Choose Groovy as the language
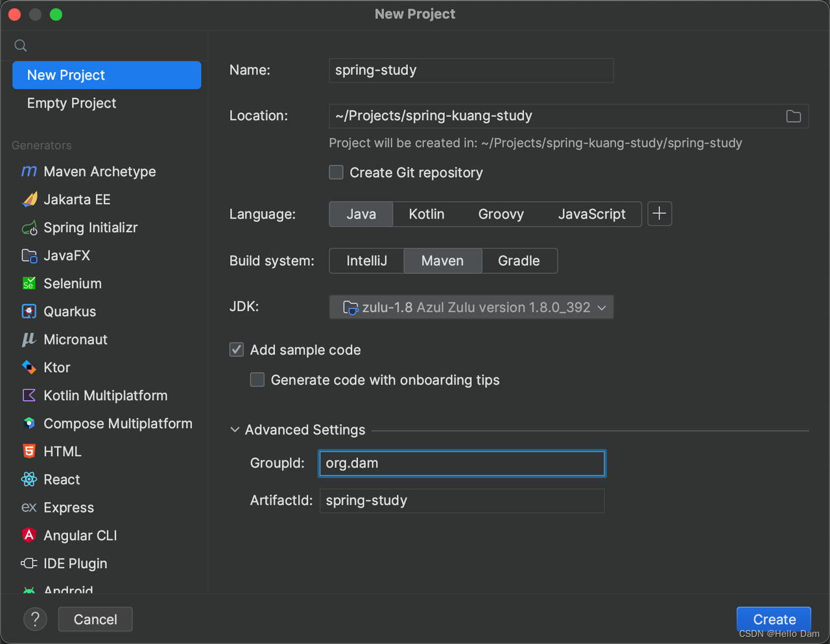This screenshot has width=830, height=644. coord(501,214)
